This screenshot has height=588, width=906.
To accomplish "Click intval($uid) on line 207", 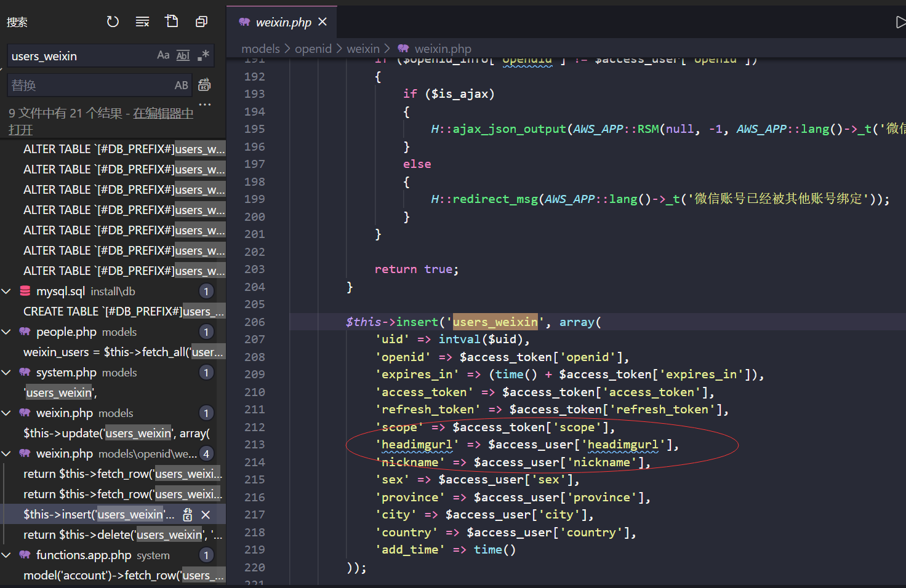I will coord(480,339).
